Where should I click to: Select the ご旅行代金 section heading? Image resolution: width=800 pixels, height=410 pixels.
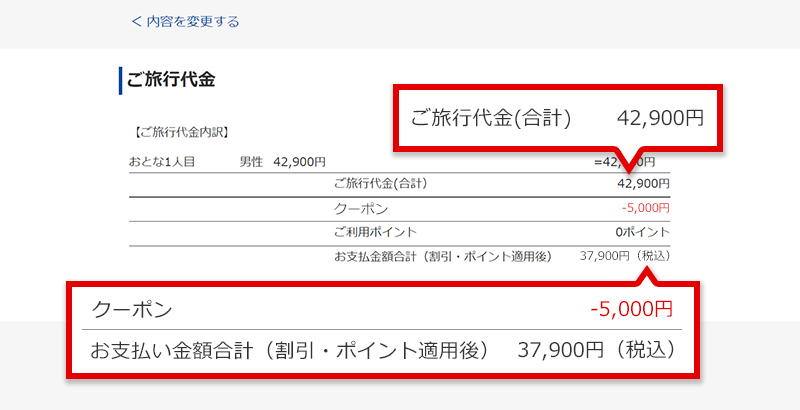click(x=171, y=80)
